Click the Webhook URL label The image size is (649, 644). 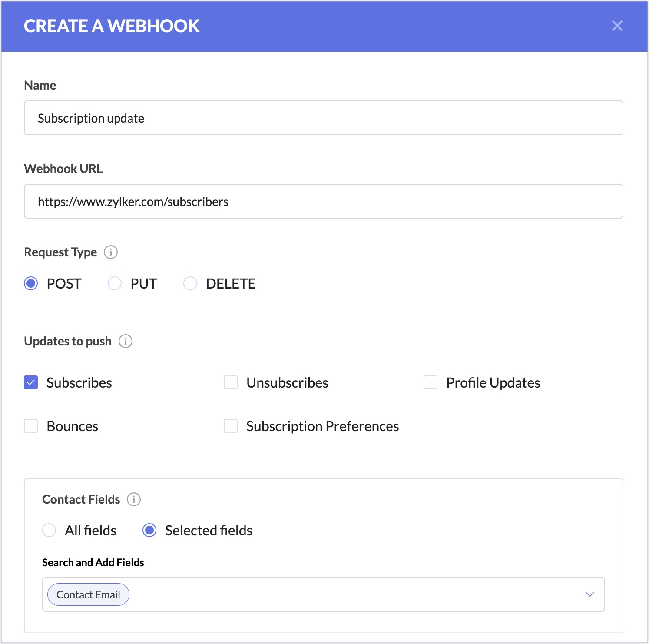tap(63, 169)
